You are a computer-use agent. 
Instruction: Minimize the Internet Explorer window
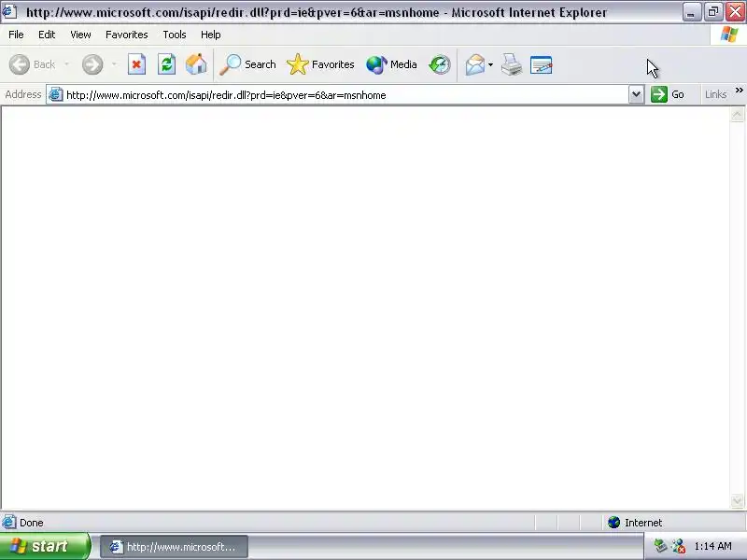tap(691, 12)
